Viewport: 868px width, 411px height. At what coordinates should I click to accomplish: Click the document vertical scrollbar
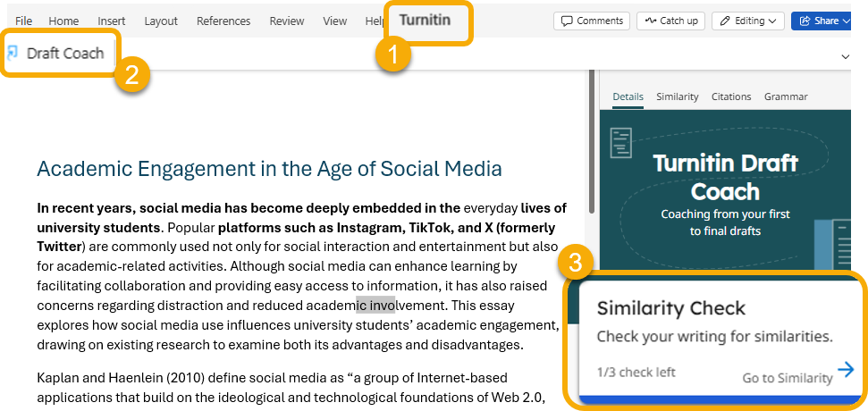(x=590, y=143)
